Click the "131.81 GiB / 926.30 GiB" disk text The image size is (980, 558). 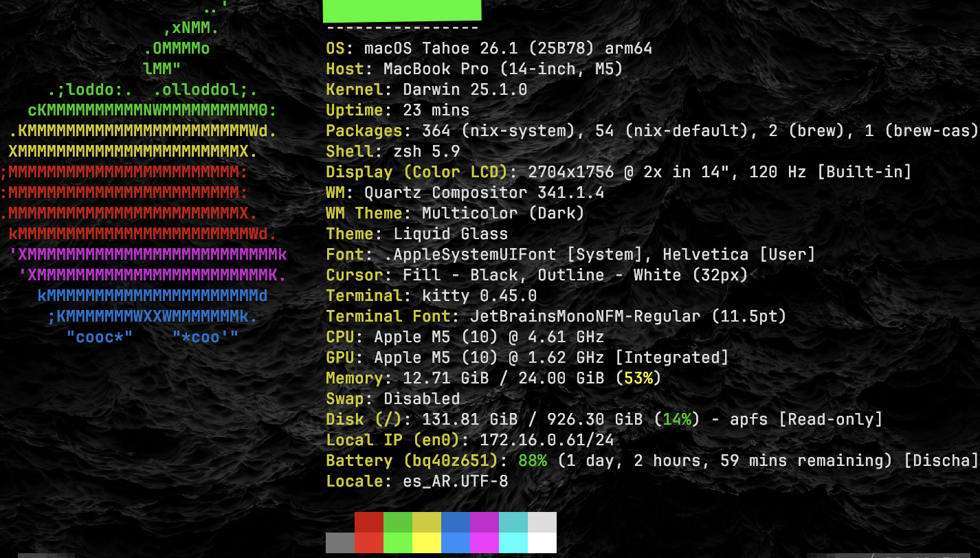(533, 419)
